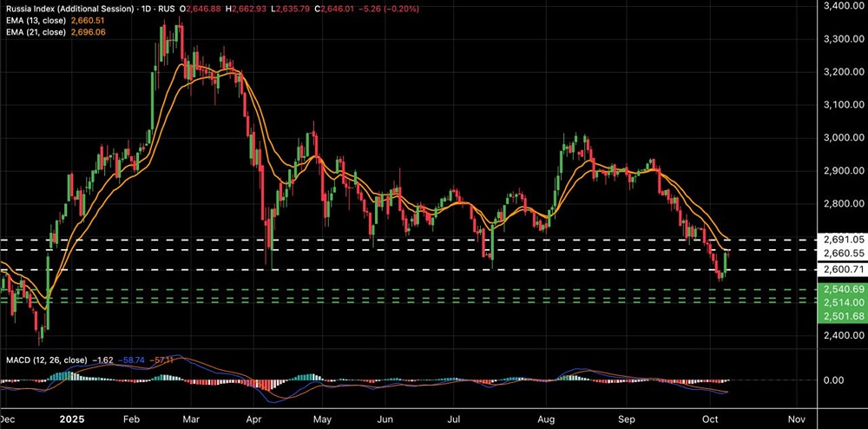Click the 3,200.00 price axis value

[845, 72]
